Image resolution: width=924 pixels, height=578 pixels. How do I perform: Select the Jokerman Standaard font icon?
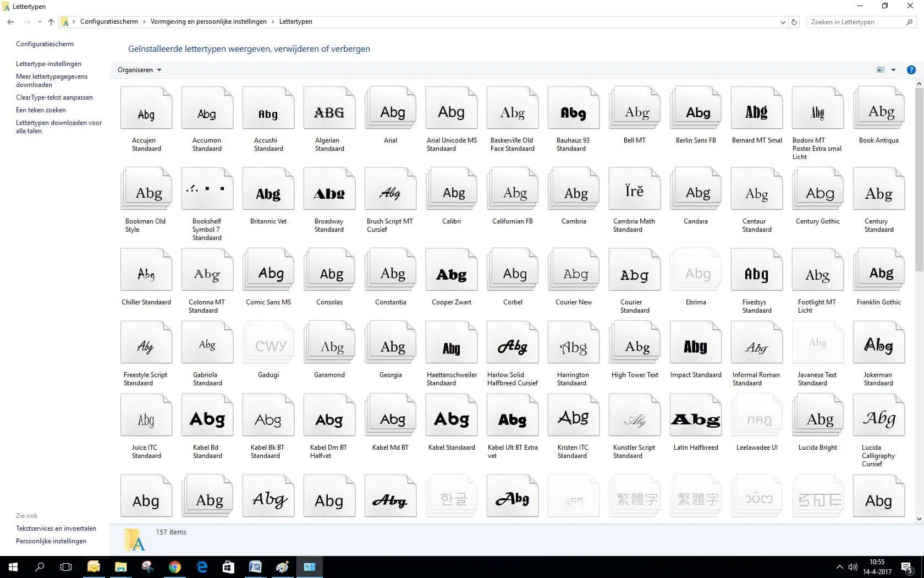pyautogui.click(x=879, y=342)
